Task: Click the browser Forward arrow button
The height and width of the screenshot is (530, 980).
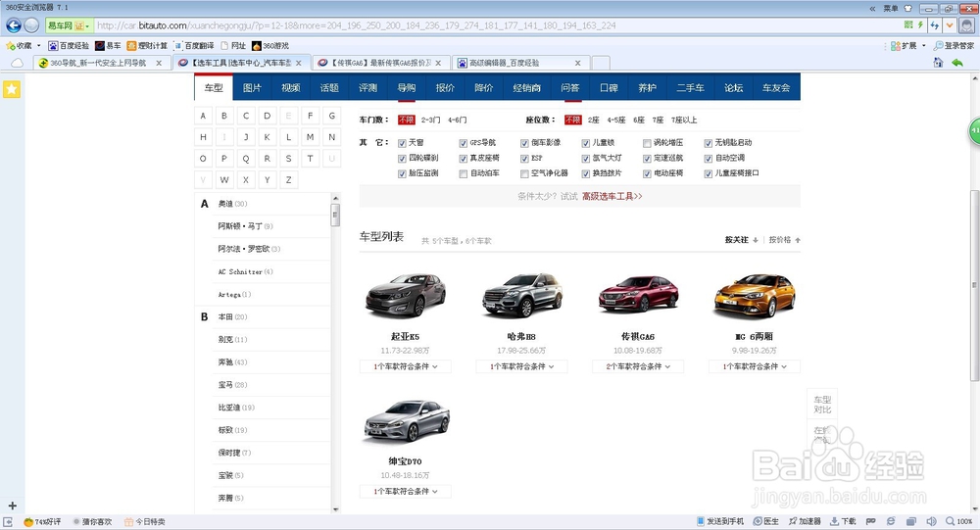Action: pos(32,25)
